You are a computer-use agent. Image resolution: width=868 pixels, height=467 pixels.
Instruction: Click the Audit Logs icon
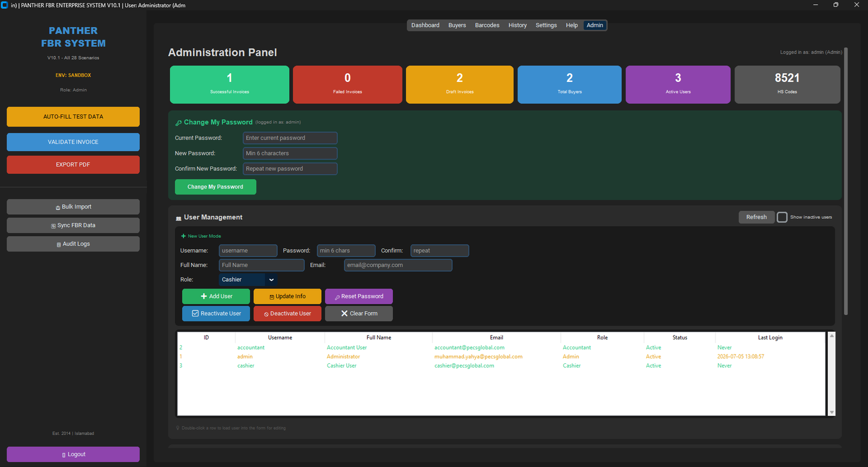59,244
